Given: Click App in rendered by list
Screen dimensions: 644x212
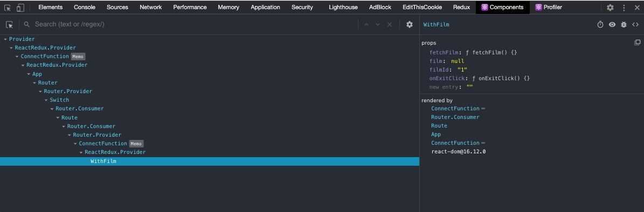Looking at the screenshot, I should point(436,135).
